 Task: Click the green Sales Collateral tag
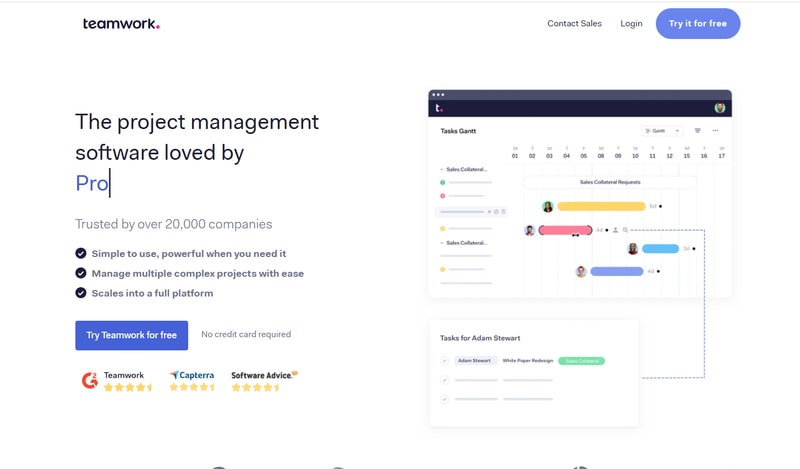tap(582, 361)
